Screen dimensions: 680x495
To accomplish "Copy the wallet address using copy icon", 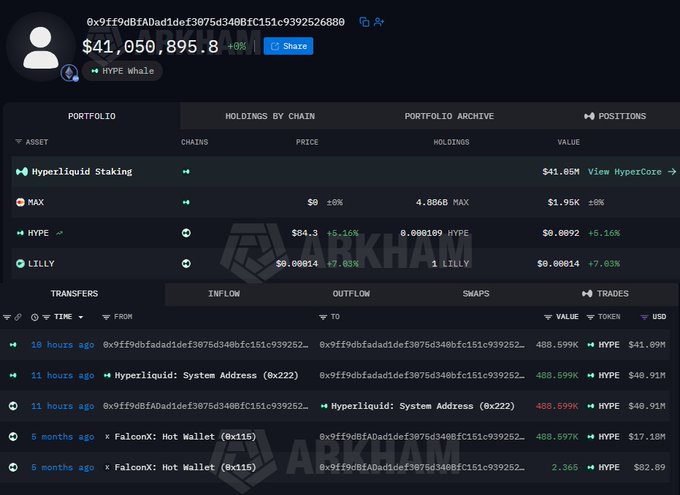I will 364,22.
